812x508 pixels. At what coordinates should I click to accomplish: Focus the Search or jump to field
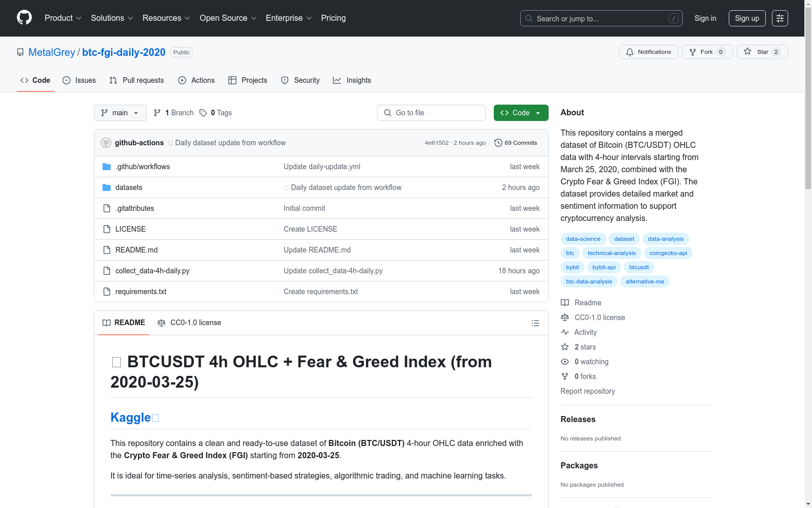tap(601, 18)
